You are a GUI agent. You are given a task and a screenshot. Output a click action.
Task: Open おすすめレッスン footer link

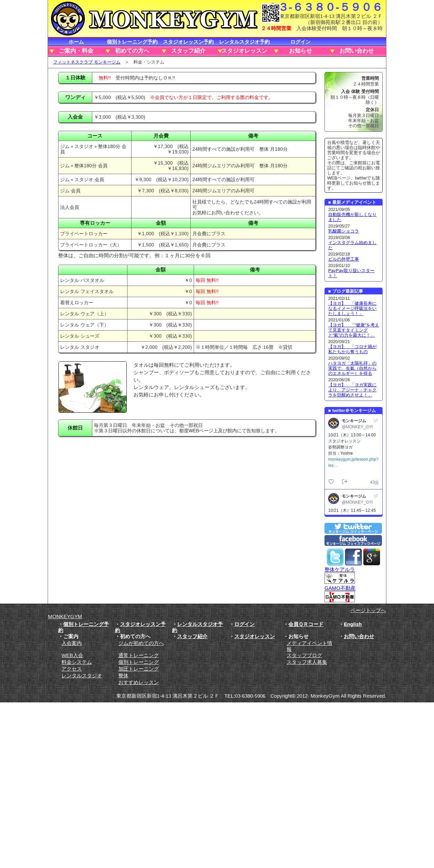click(x=138, y=682)
